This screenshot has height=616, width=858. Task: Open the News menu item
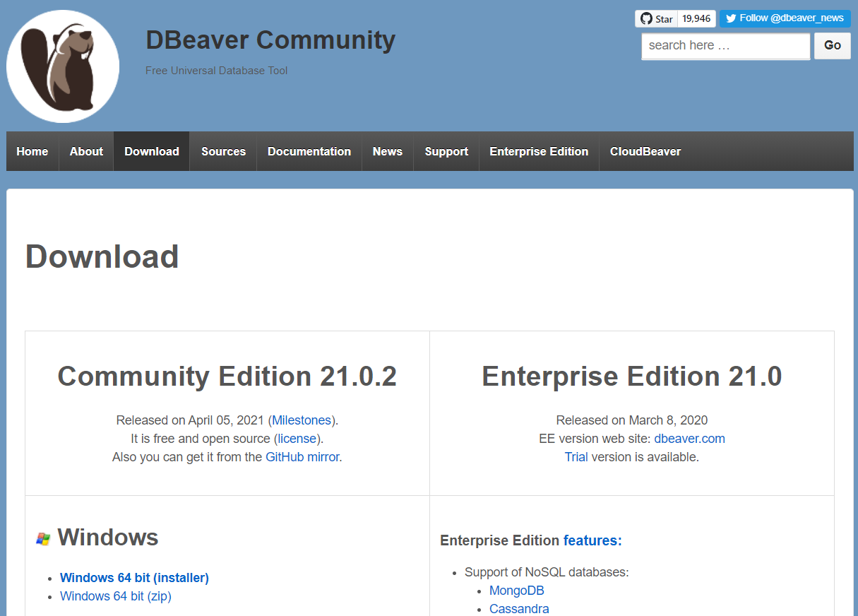[x=388, y=151]
